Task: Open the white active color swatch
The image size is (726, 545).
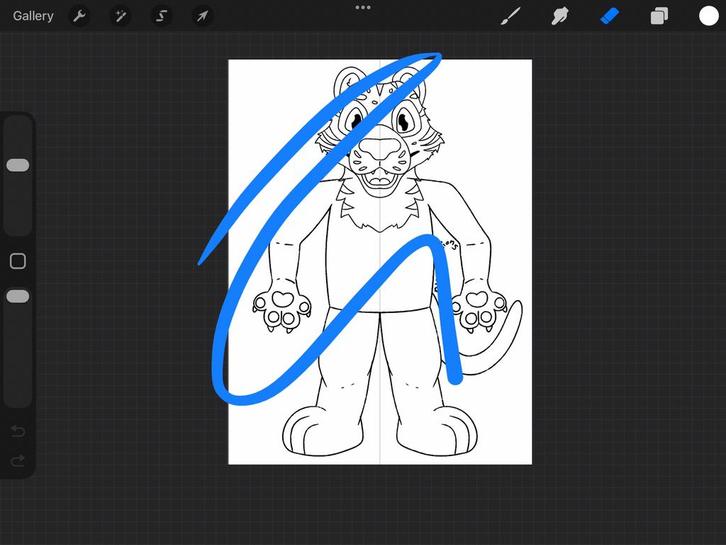Action: [x=708, y=16]
